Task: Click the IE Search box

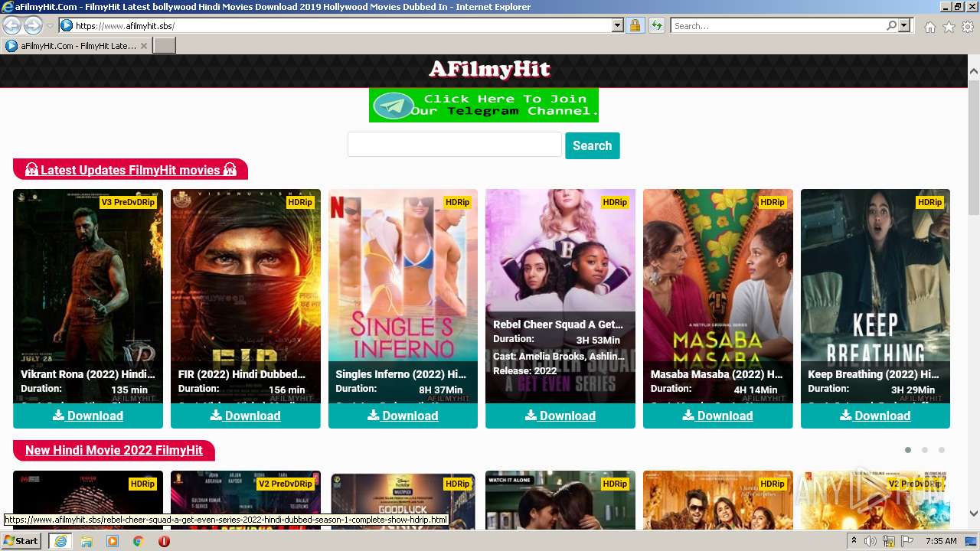Action: (778, 26)
